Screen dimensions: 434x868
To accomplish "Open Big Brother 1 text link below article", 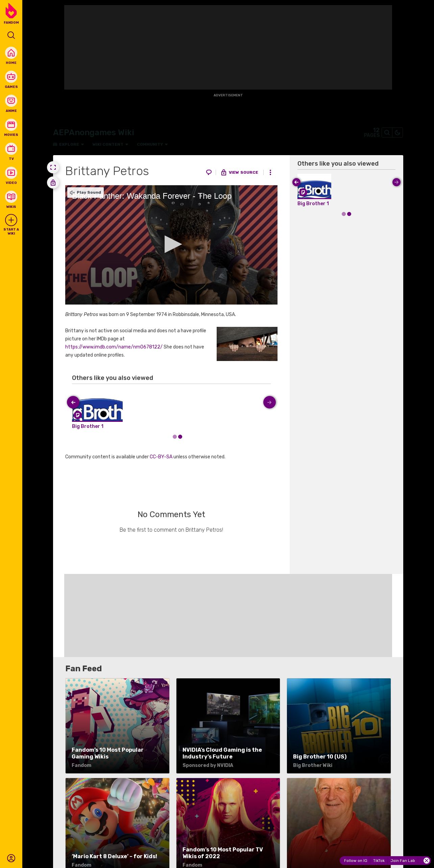I will pyautogui.click(x=88, y=426).
